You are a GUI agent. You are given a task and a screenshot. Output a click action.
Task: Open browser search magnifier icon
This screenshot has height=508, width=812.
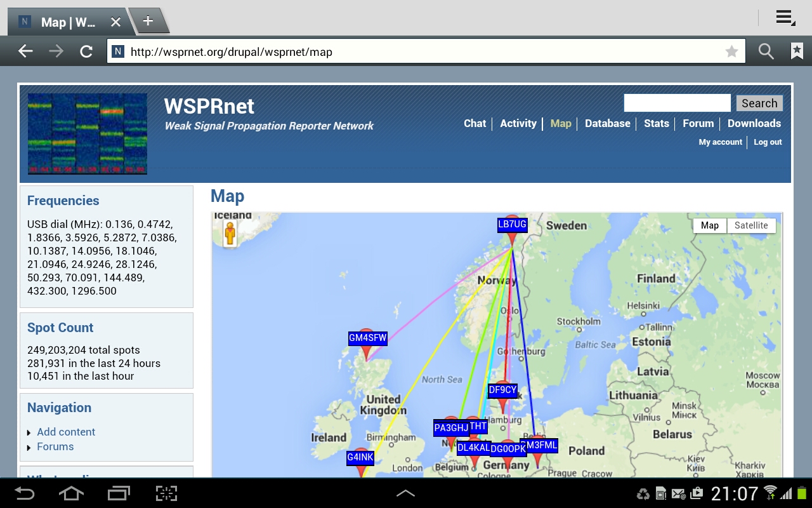[766, 51]
